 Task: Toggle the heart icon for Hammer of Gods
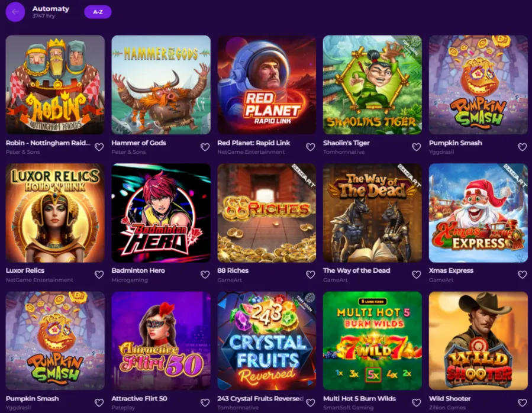(205, 147)
